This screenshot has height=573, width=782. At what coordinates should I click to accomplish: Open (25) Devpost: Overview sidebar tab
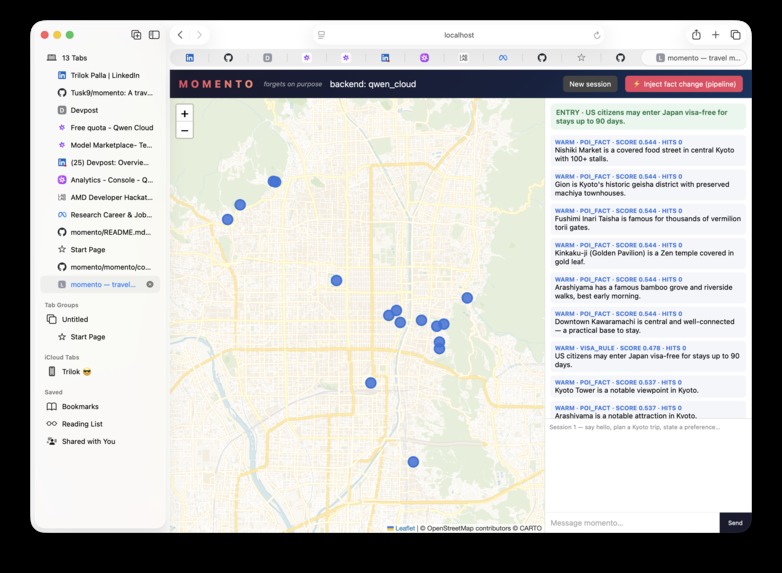point(100,163)
